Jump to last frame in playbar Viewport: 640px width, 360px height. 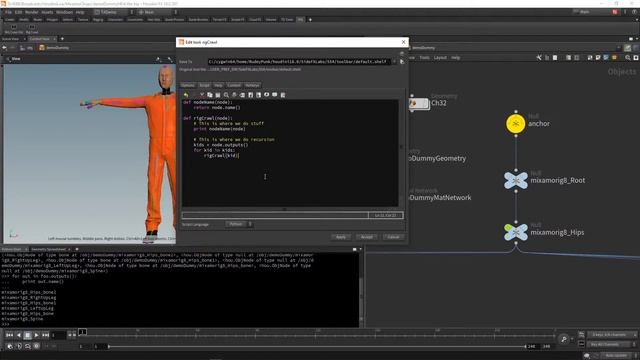[x=45, y=335]
